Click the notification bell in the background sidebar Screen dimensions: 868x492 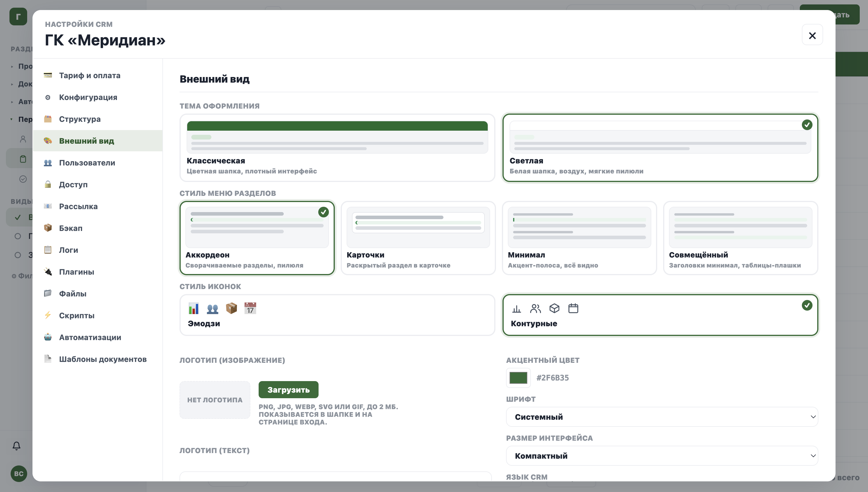[16, 446]
